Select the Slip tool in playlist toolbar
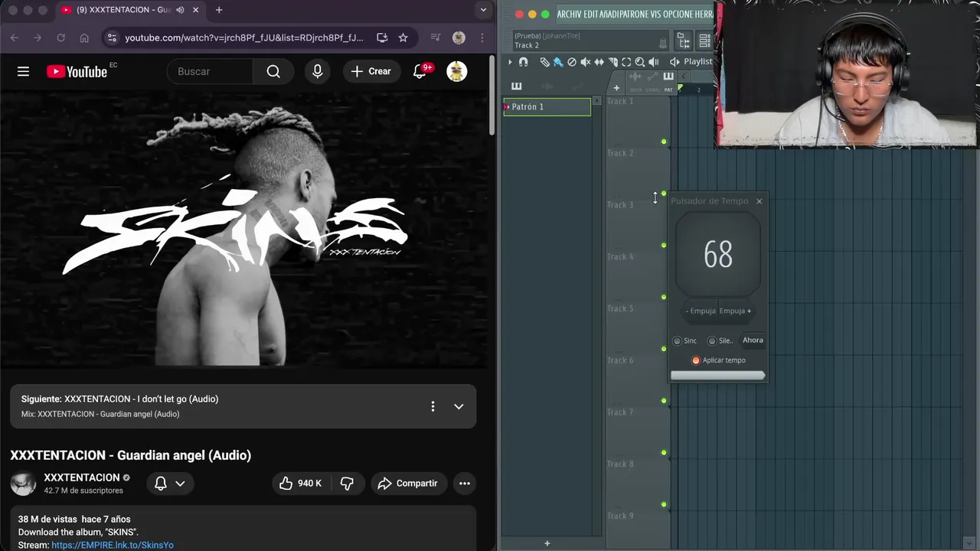This screenshot has width=980, height=551. coord(599,62)
